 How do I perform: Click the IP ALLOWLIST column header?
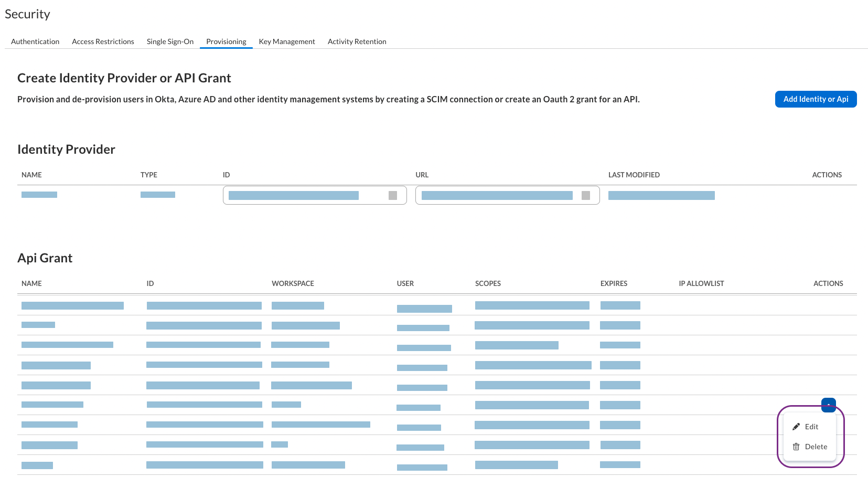point(701,283)
